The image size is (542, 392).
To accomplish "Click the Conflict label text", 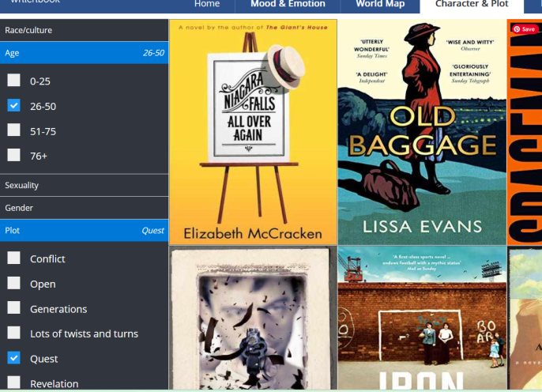I will tap(47, 259).
